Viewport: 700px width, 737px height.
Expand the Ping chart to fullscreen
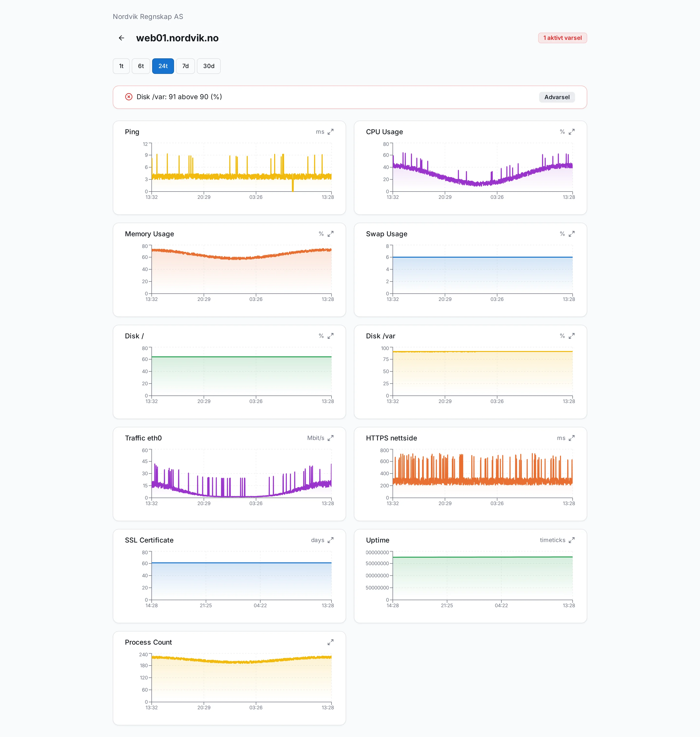[330, 132]
